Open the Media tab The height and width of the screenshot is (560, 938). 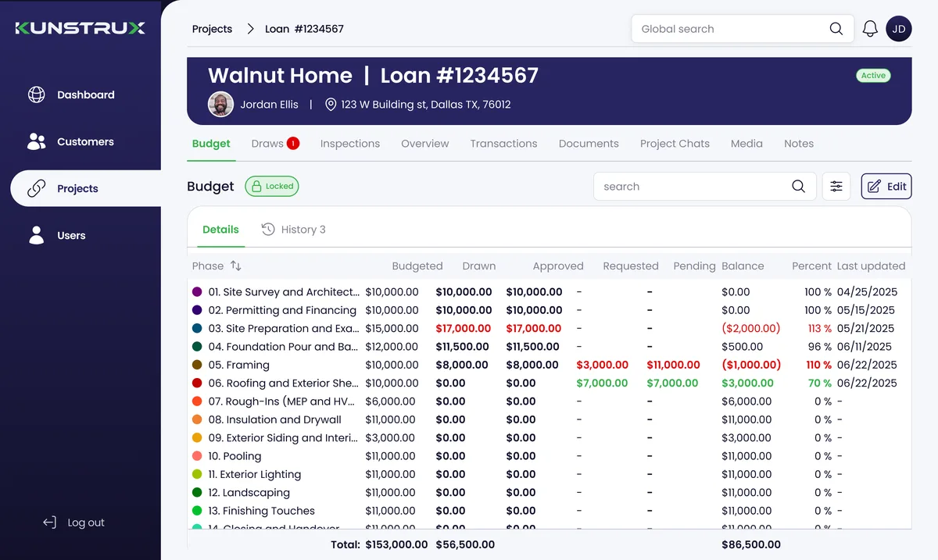(x=746, y=144)
